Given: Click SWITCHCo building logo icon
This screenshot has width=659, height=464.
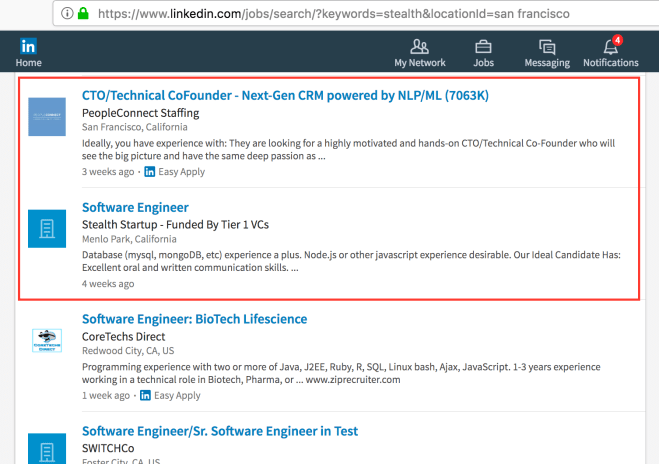Looking at the screenshot, I should [x=47, y=447].
